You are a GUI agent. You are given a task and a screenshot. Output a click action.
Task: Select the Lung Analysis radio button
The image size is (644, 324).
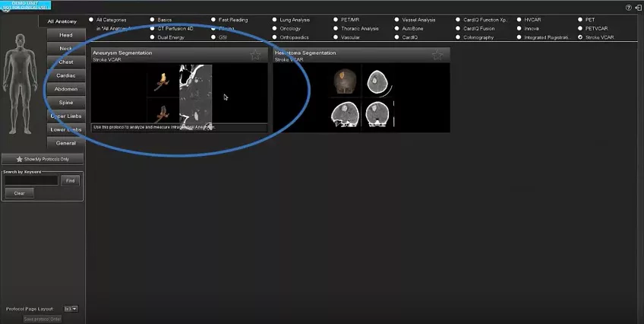274,19
